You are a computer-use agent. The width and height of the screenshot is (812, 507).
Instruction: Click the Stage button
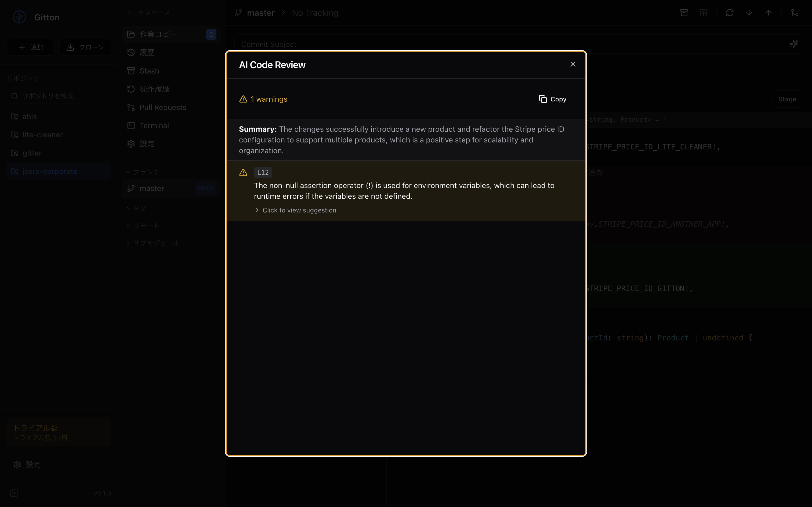[x=787, y=99]
